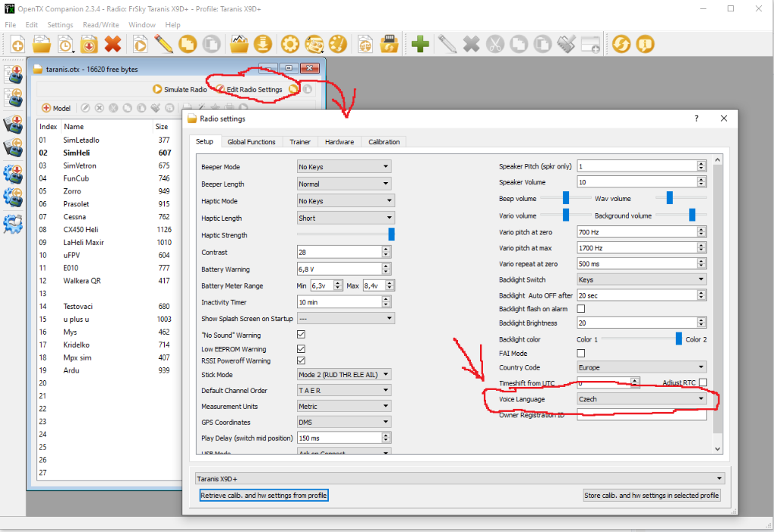Click Retrieve calib. and hw settings button
Viewport: 774px width, 532px height.
pos(265,496)
